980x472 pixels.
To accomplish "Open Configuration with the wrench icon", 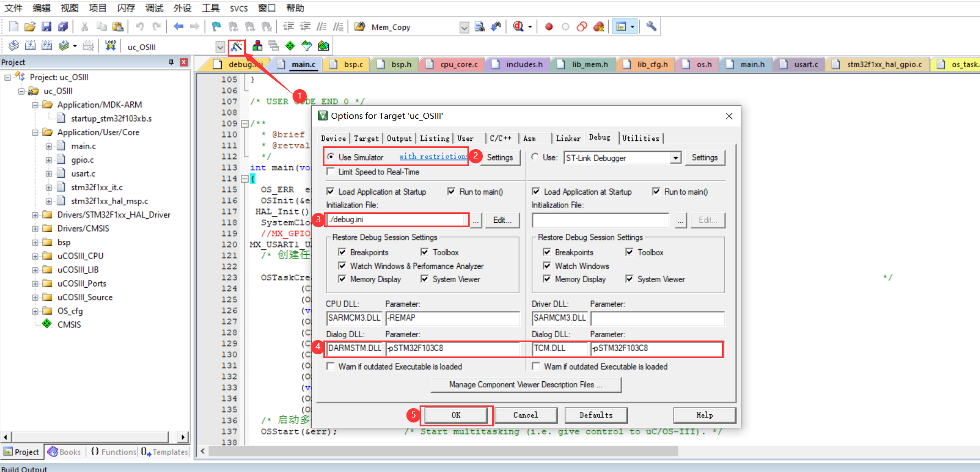I will (x=651, y=26).
